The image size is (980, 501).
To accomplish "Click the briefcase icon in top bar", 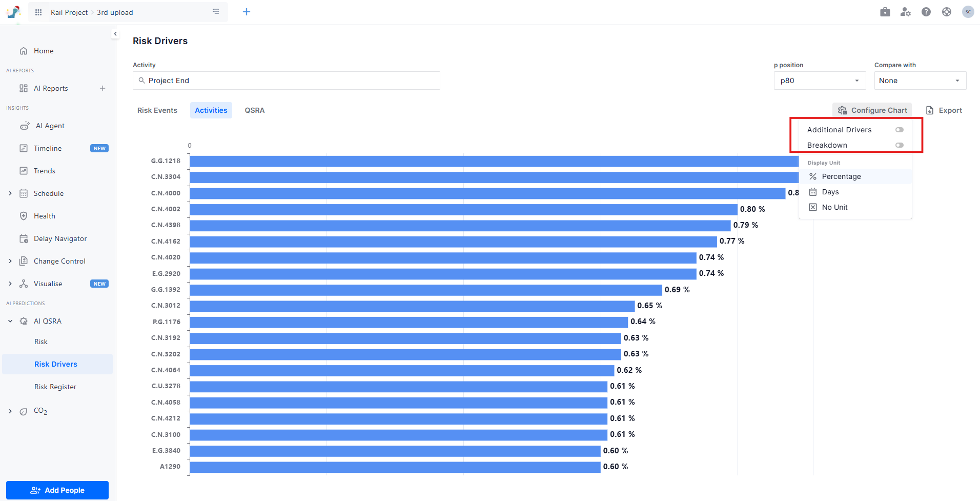I will 885,12.
